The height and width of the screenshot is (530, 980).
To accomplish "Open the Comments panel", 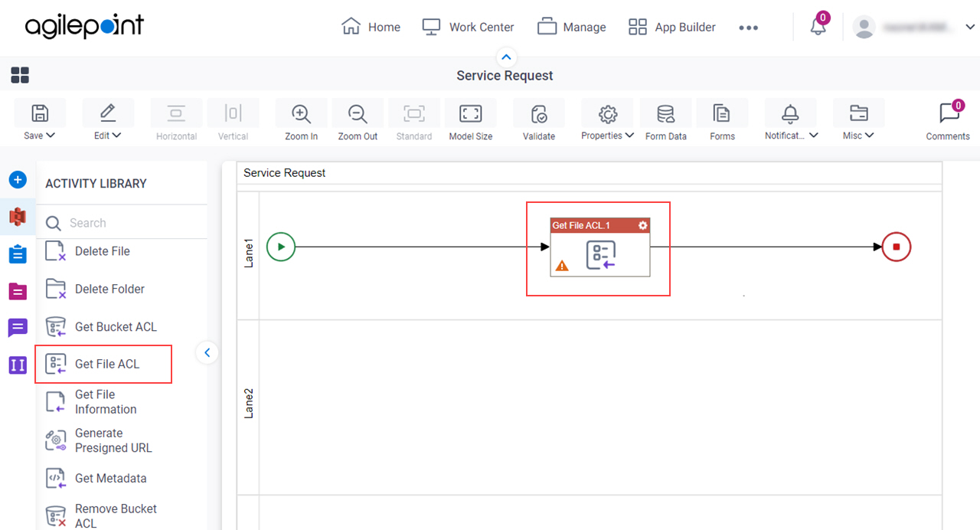I will [948, 119].
